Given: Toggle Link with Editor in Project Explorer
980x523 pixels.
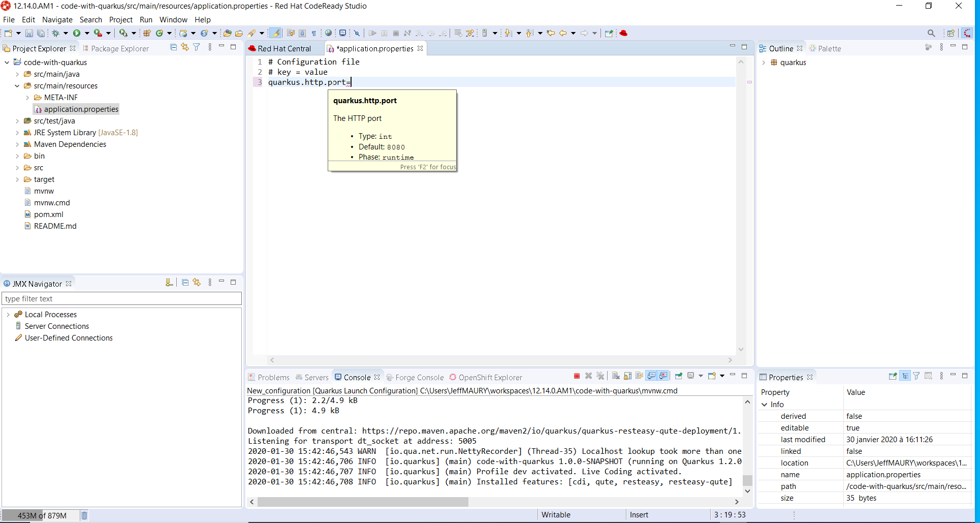Looking at the screenshot, I should coord(185,47).
